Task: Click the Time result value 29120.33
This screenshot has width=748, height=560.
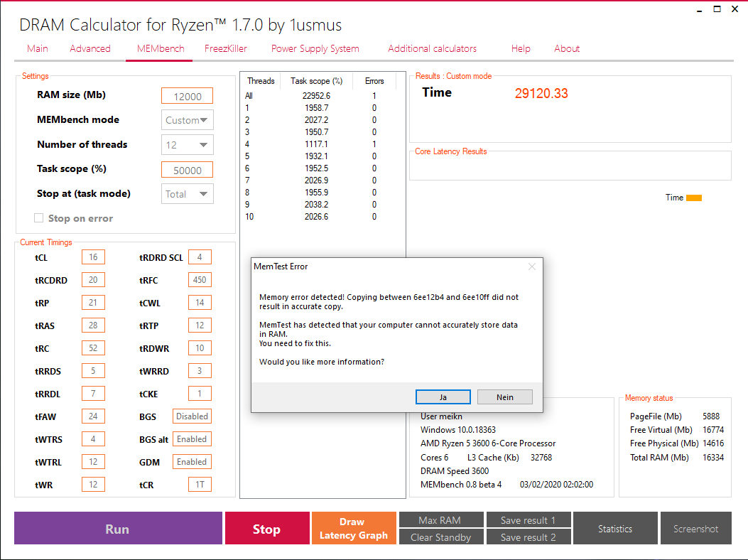Action: tap(541, 93)
